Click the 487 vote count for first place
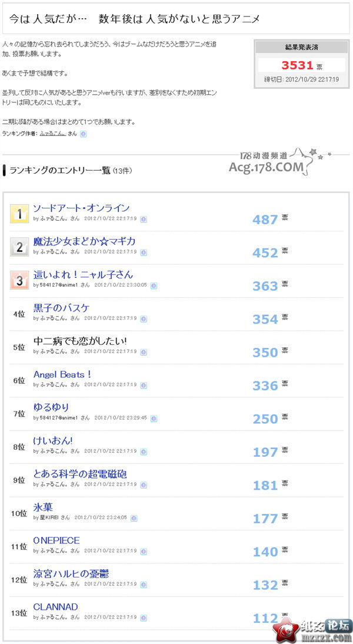353x644 pixels. coord(265,220)
